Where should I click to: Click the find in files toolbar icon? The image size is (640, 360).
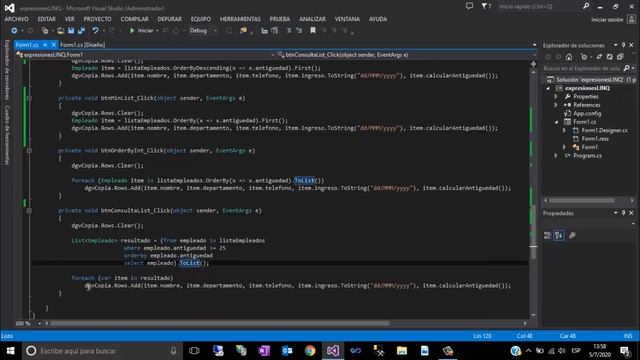(x=243, y=31)
